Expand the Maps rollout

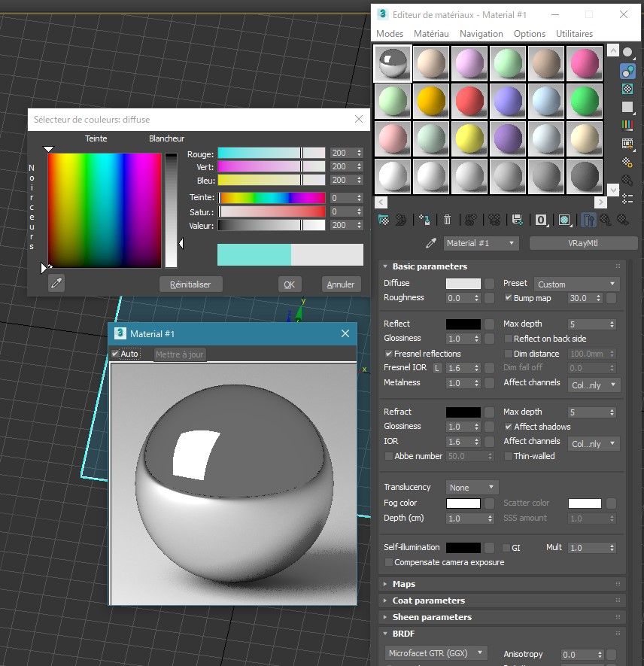[404, 584]
